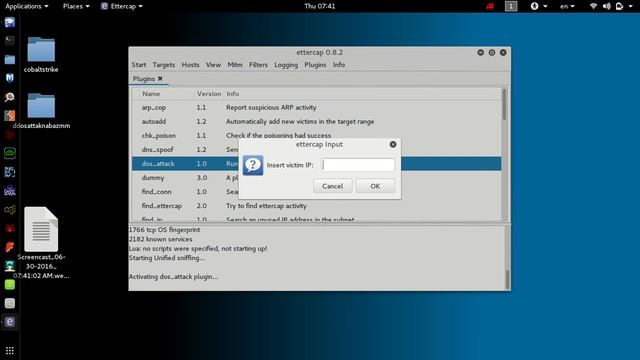Select the Ettercap 'e' dock icon
640x360 pixels.
coord(10,322)
